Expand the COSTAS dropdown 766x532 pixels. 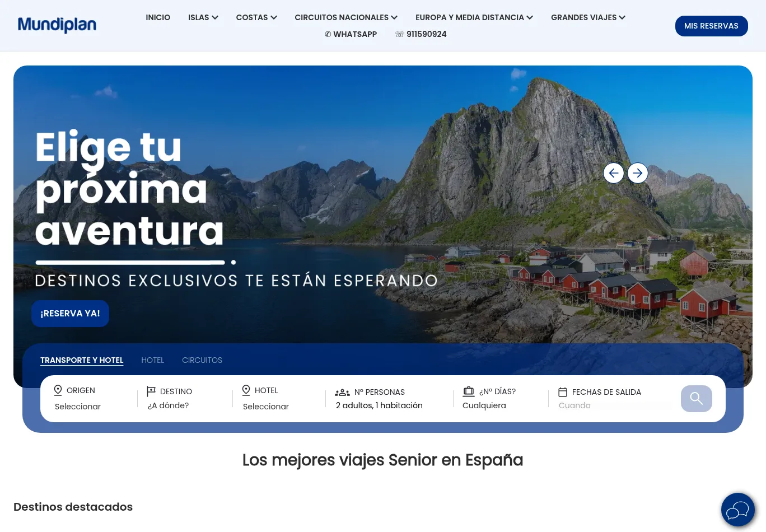[x=256, y=17]
